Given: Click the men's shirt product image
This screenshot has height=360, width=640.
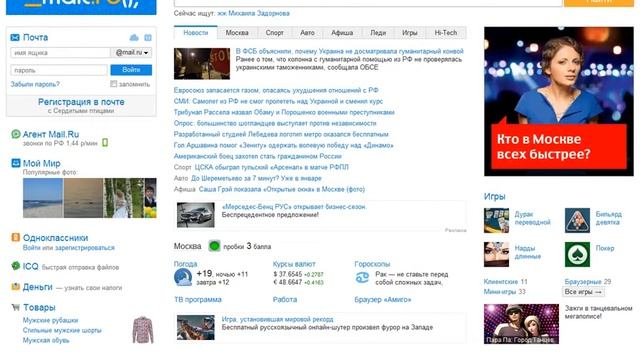Looking at the screenshot, I should pos(143,330).
